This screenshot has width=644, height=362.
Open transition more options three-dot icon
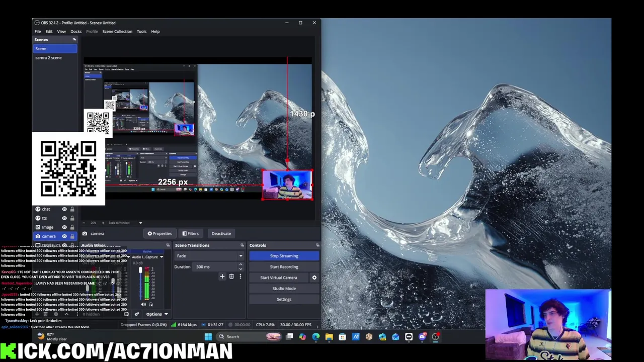tap(240, 277)
